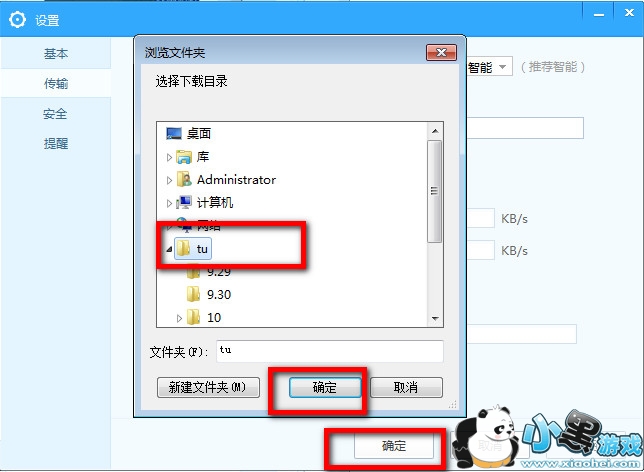Click the Administrator user folder icon

click(x=184, y=180)
